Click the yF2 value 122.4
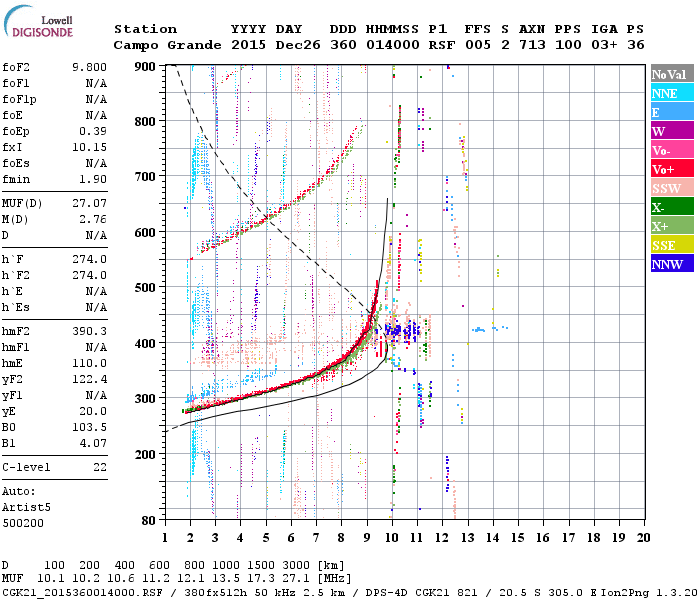Screen dimensions: 700x600 (x=89, y=379)
